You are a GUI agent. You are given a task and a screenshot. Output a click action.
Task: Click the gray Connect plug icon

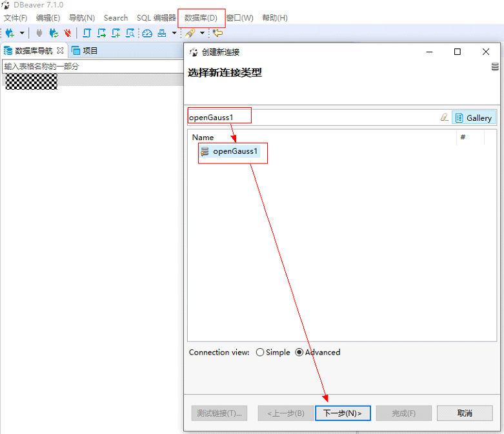click(39, 33)
